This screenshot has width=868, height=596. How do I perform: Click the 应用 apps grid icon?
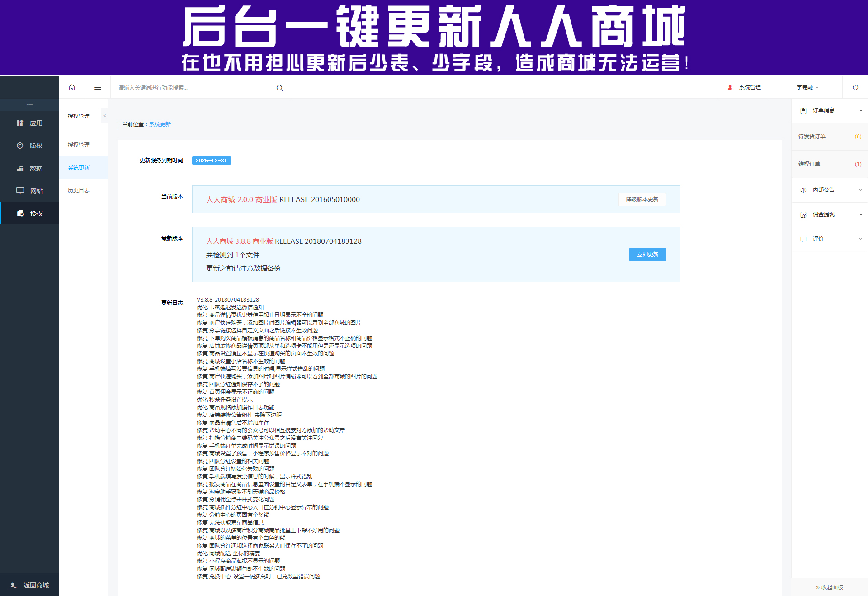click(20, 123)
